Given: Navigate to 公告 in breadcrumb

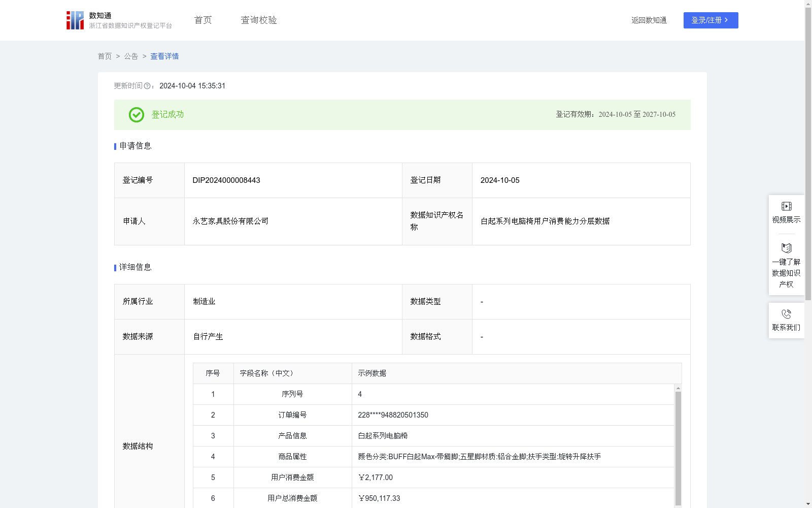Looking at the screenshot, I should [131, 56].
